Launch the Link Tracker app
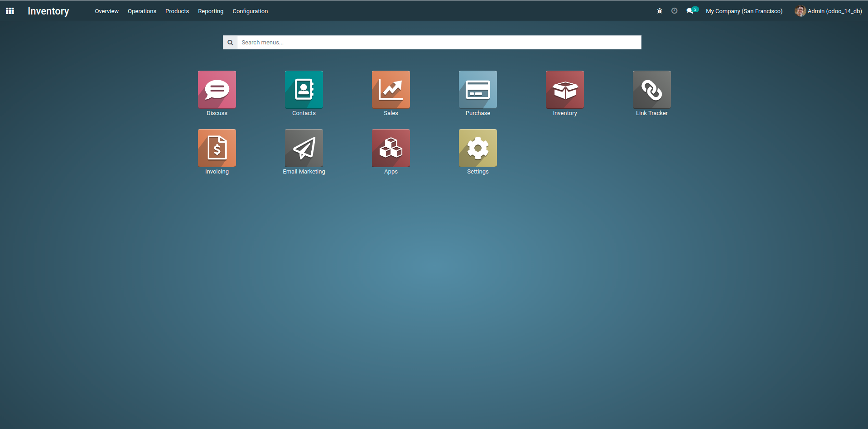The height and width of the screenshot is (429, 868). coord(651,90)
